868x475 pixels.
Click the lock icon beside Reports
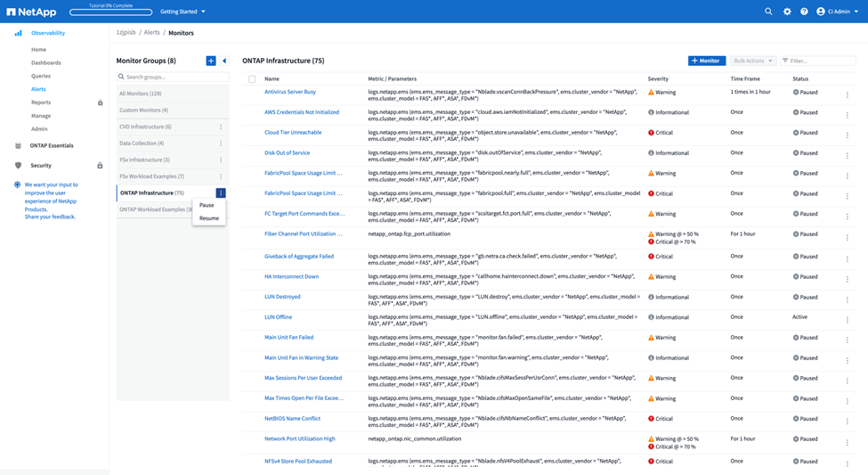[101, 102]
